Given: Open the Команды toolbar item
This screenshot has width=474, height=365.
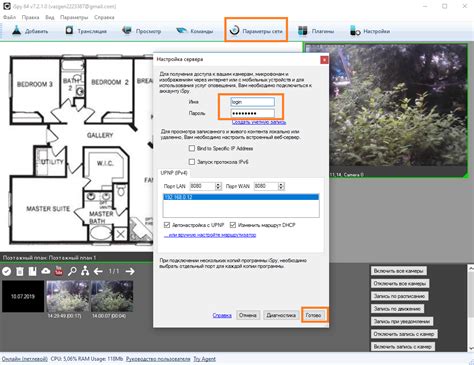Looking at the screenshot, I should coord(195,31).
